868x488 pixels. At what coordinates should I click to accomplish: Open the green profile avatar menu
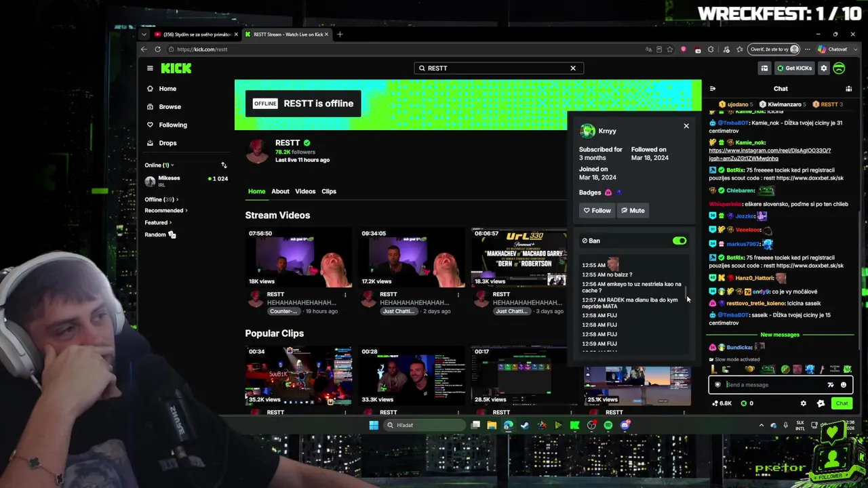coord(839,68)
